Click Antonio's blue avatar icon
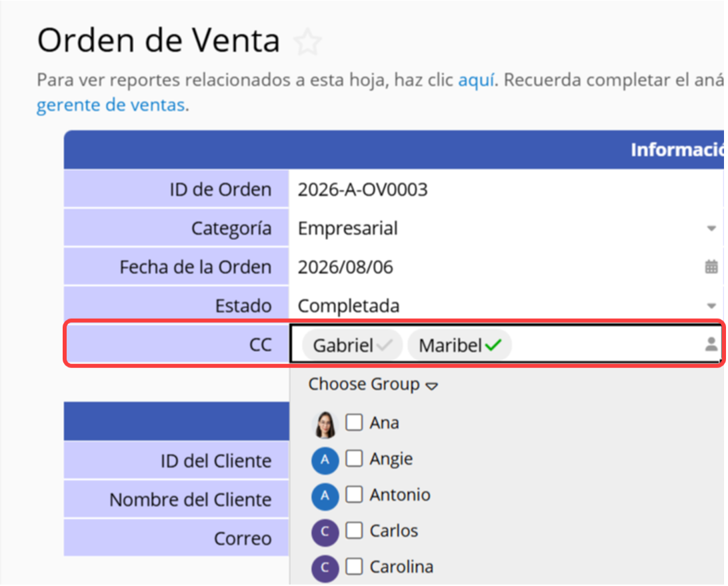The image size is (728, 586). [325, 495]
